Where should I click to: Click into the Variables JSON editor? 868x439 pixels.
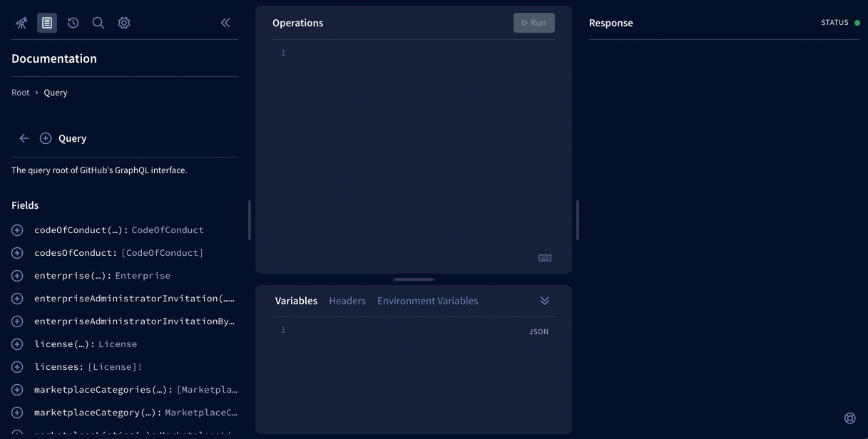pos(407,330)
